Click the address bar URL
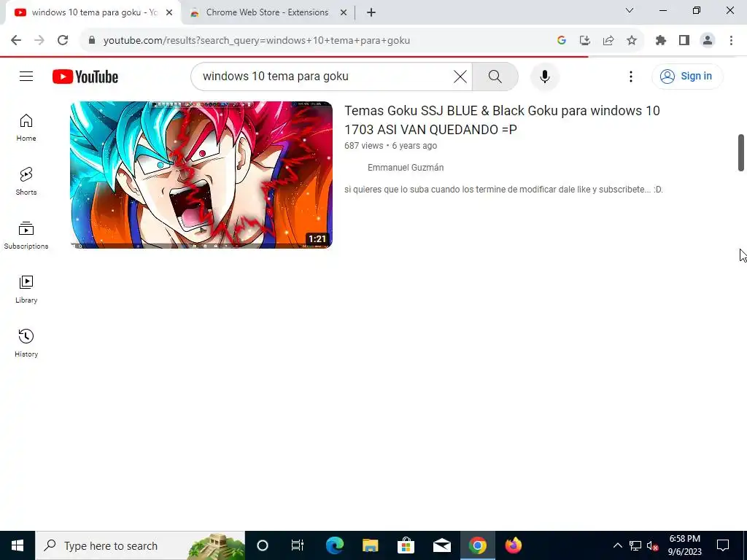The height and width of the screenshot is (560, 747). [x=257, y=41]
